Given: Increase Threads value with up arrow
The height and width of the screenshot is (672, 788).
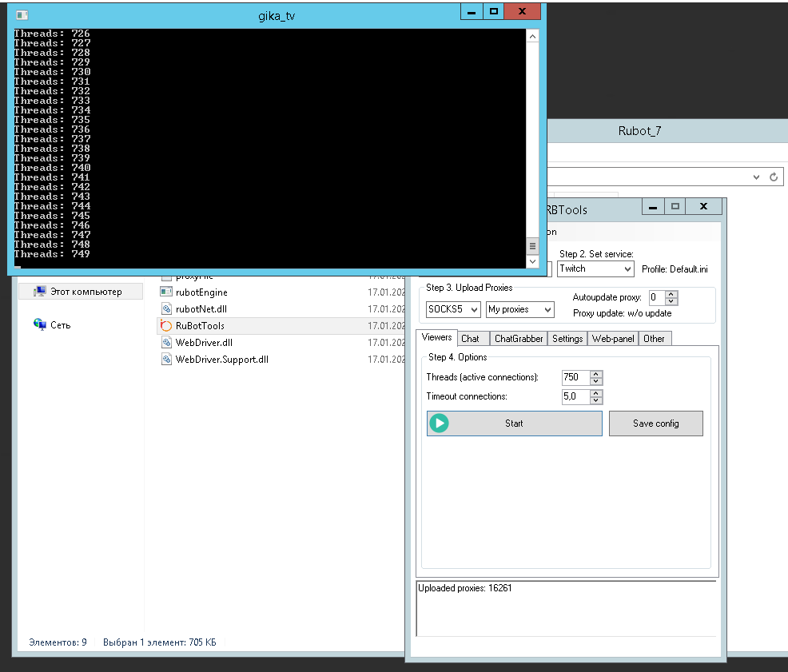Looking at the screenshot, I should [595, 374].
